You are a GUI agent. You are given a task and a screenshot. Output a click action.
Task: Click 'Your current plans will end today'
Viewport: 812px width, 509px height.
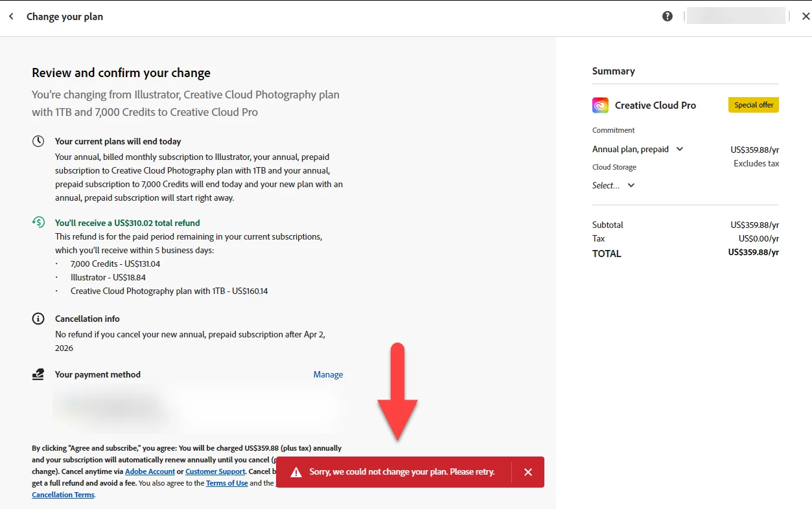pos(118,141)
